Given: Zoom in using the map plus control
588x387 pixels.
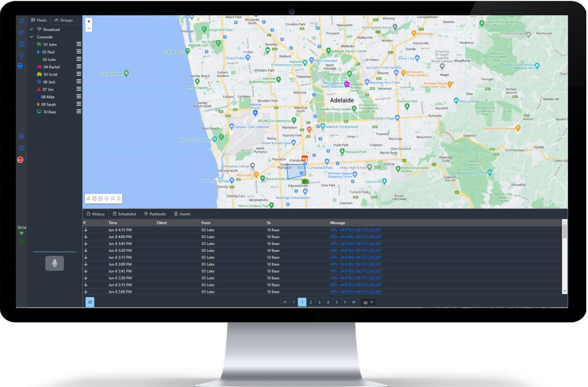Looking at the screenshot, I should pyautogui.click(x=88, y=21).
